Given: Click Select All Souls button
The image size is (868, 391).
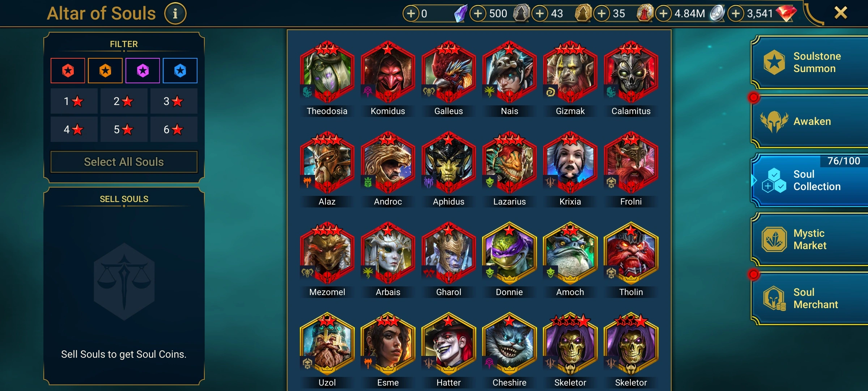Looking at the screenshot, I should pyautogui.click(x=124, y=162).
